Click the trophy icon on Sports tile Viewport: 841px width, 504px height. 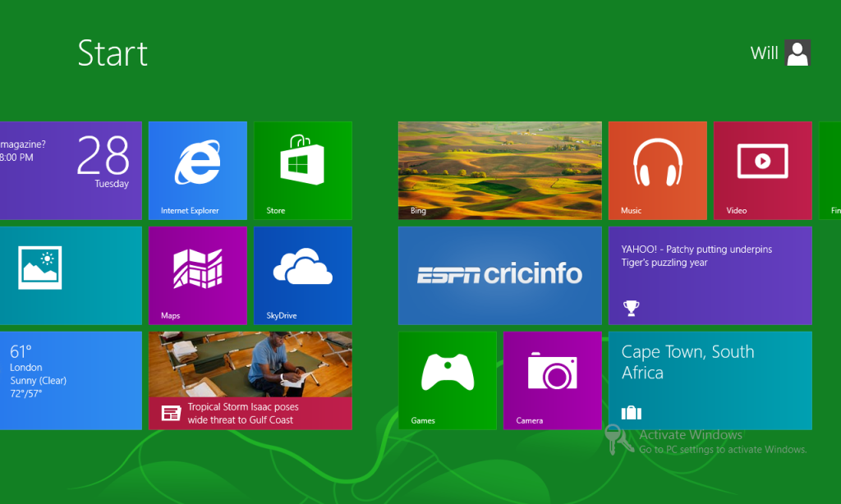click(632, 308)
